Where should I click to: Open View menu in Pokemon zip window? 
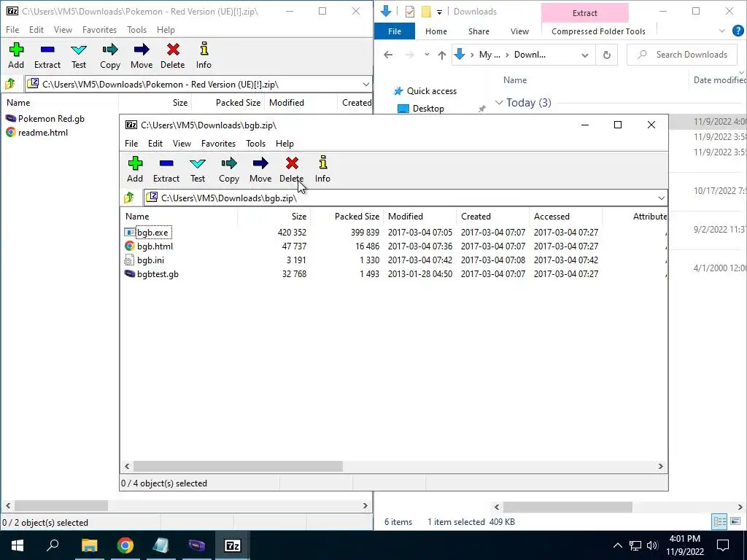pyautogui.click(x=63, y=29)
